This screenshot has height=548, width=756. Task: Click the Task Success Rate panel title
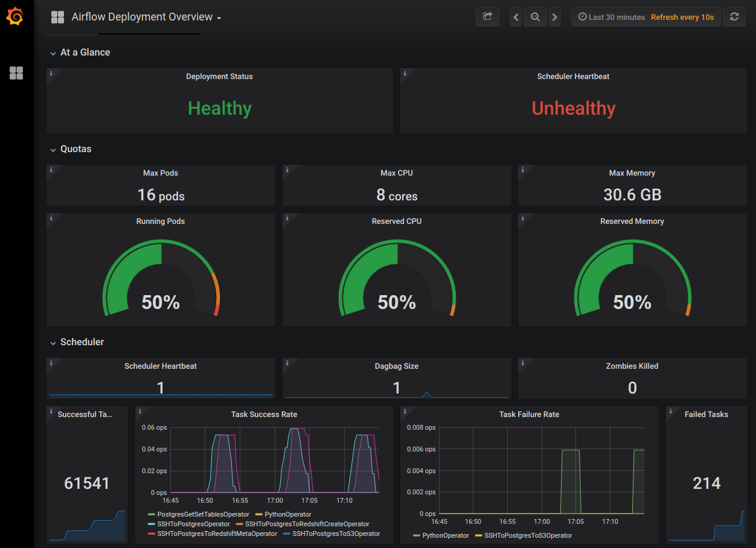[264, 415]
